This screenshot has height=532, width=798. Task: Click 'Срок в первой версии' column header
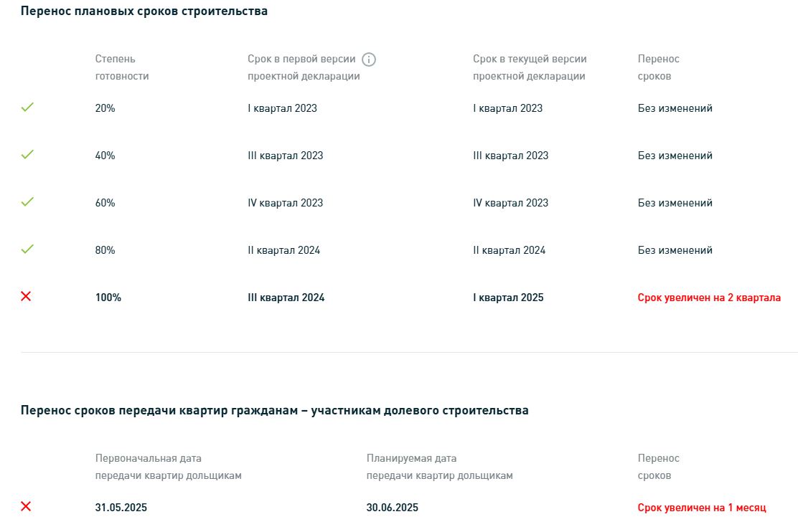coord(304,67)
